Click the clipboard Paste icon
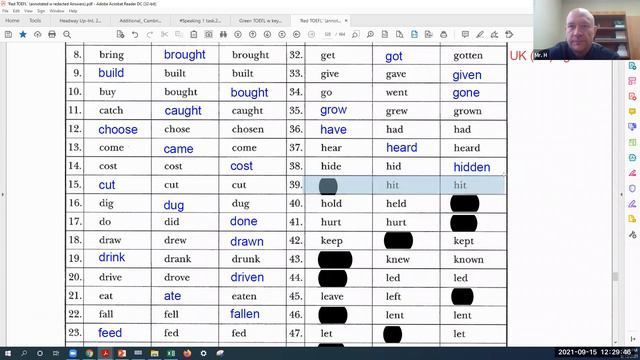The width and height of the screenshot is (640, 360). [194, 35]
